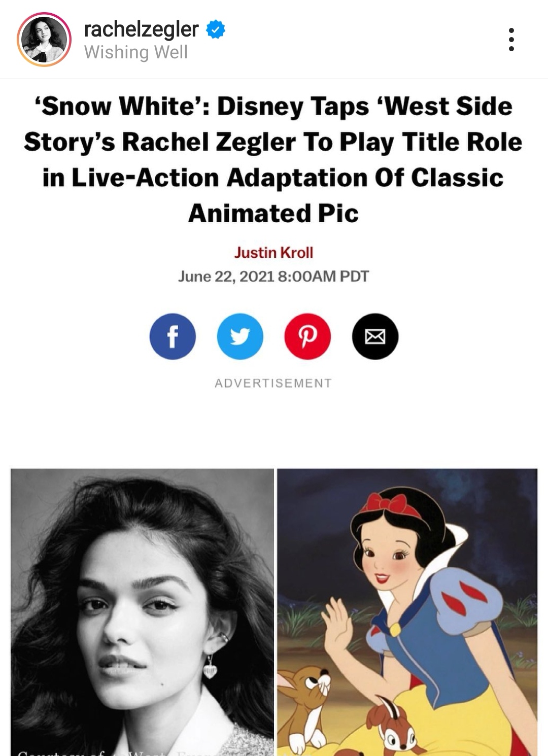The image size is (548, 756).
Task: Open the Snow White cartoon image
Action: (407, 609)
